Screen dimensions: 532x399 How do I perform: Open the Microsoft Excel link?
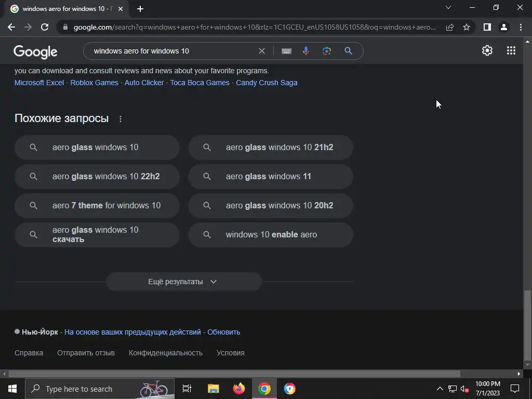[x=39, y=83]
